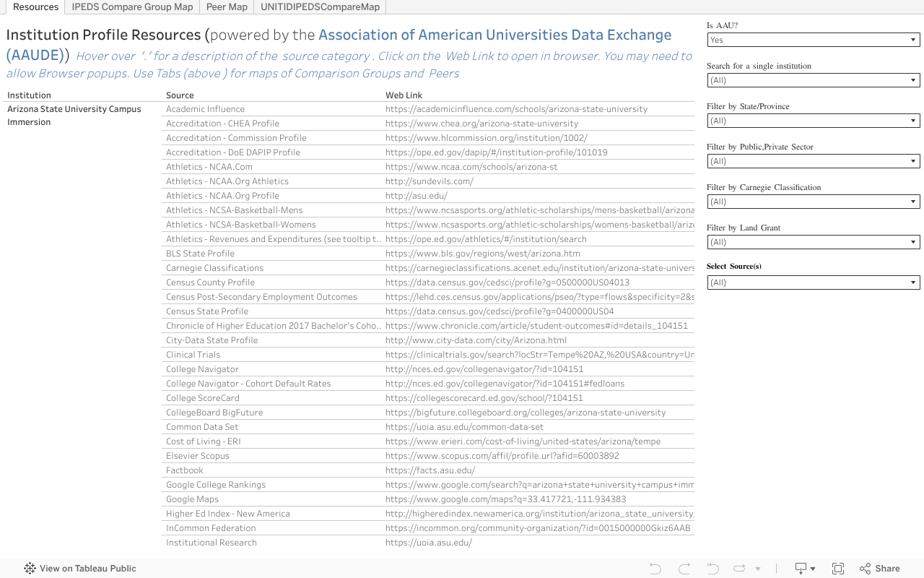Select the Cost of Living - ERI source
This screenshot has width=924, height=578.
pyautogui.click(x=204, y=441)
